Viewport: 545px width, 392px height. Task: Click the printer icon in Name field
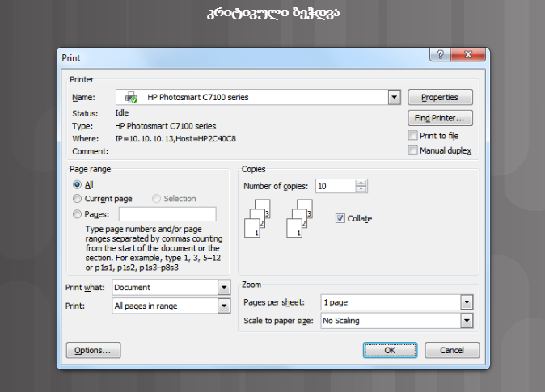[131, 98]
